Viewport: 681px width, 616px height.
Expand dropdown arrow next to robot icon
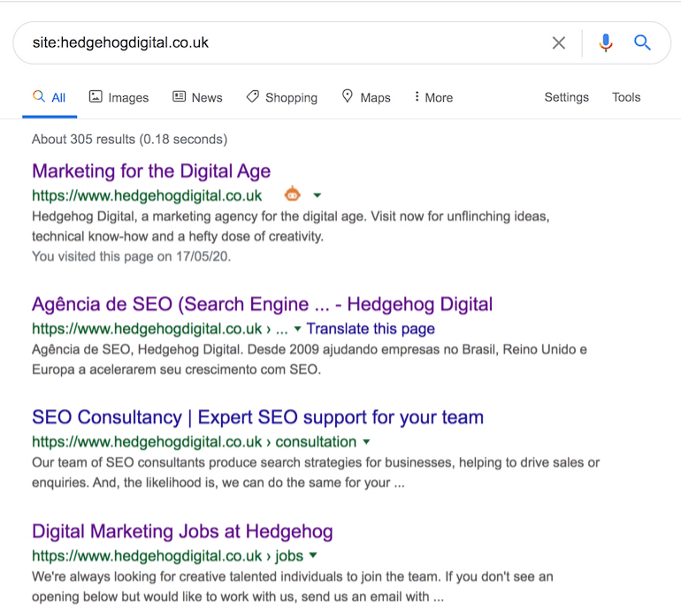318,195
